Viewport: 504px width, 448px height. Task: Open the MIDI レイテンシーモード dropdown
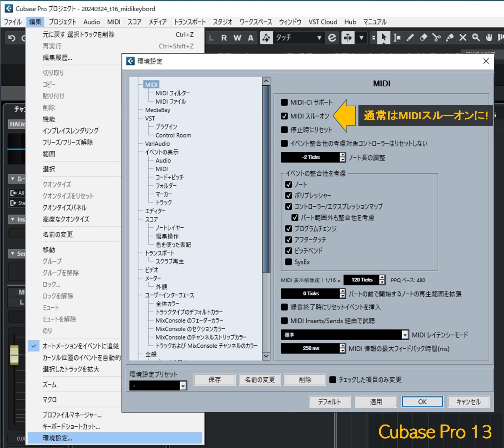(405, 335)
